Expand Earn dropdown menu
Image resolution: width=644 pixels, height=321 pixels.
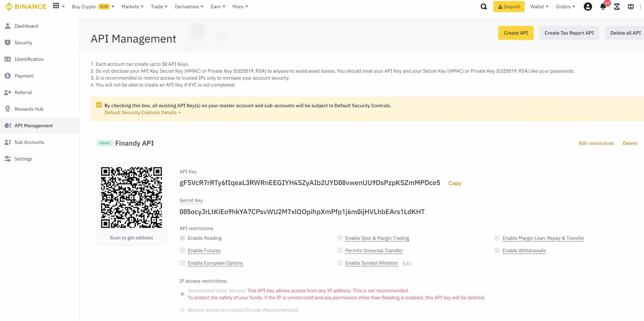[218, 7]
